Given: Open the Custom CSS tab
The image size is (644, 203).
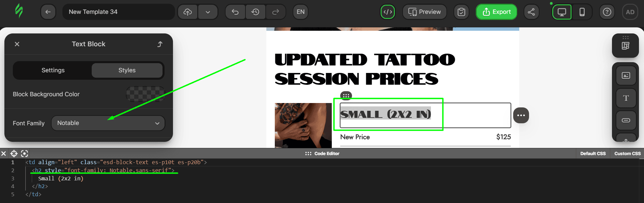Looking at the screenshot, I should tap(627, 153).
